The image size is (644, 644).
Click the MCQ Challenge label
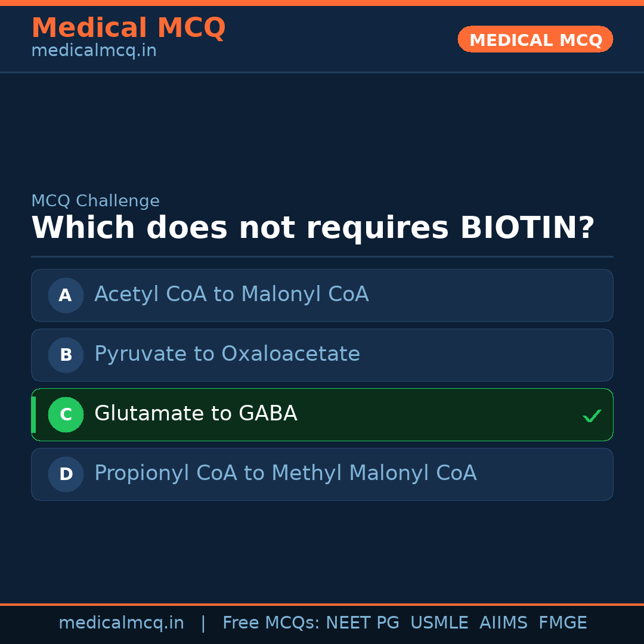95,202
